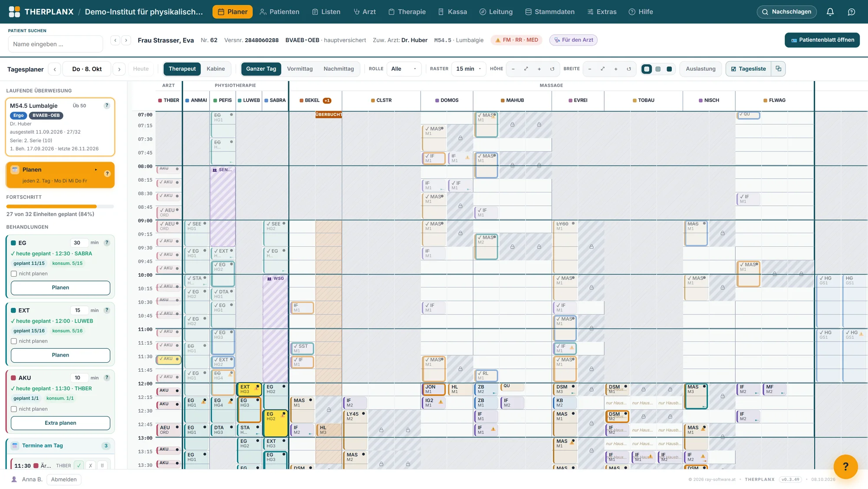This screenshot has width=868, height=489.
Task: Check 'nicht planen' for AKU treatment
Action: 14,409
